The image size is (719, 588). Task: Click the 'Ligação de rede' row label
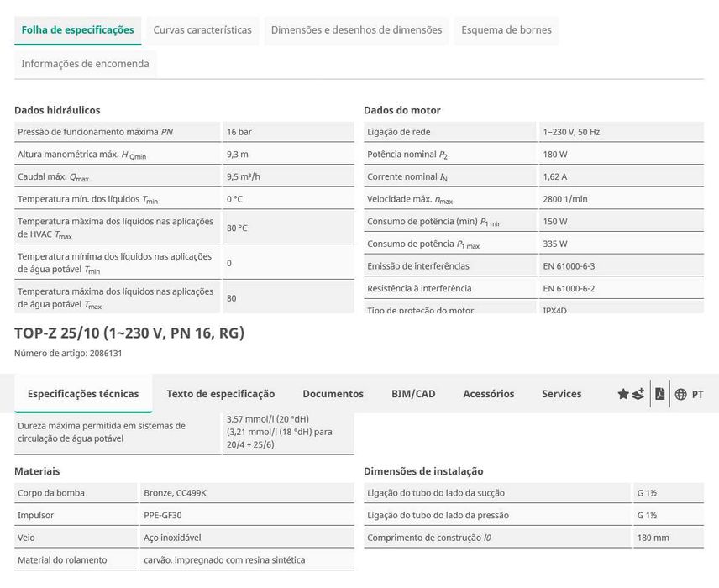tap(398, 132)
